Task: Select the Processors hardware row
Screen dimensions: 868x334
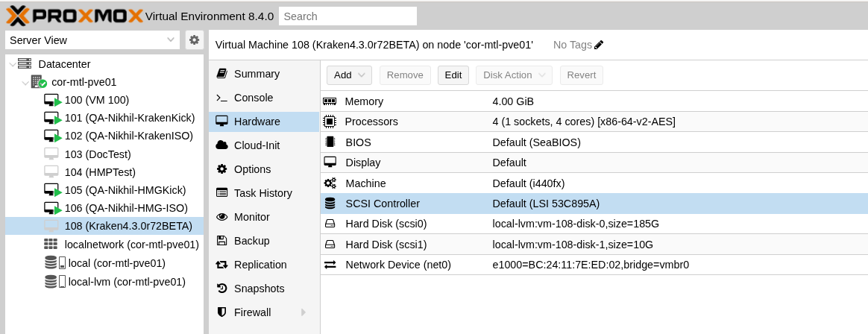Action: coord(594,122)
